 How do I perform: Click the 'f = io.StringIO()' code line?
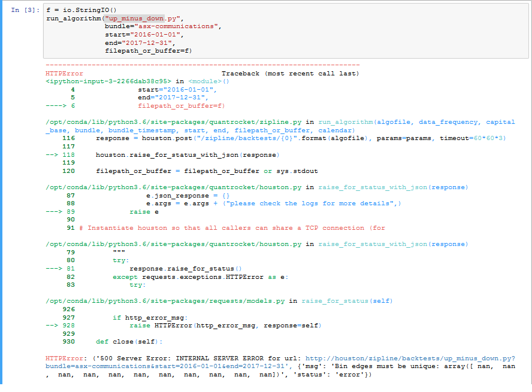81,10
